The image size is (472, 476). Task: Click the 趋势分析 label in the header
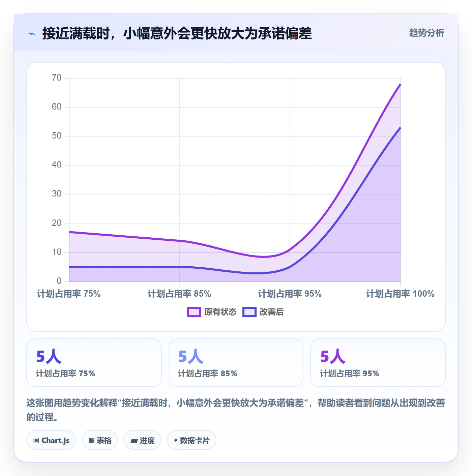pyautogui.click(x=426, y=33)
